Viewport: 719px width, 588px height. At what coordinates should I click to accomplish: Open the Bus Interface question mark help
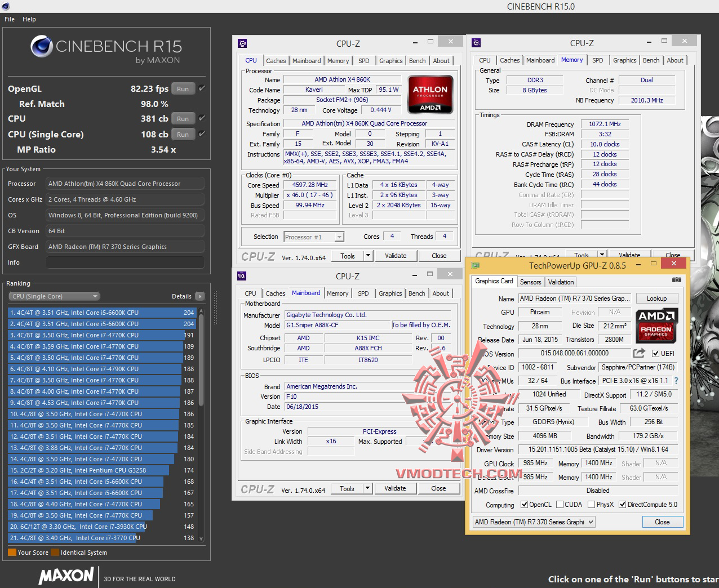[x=676, y=381]
